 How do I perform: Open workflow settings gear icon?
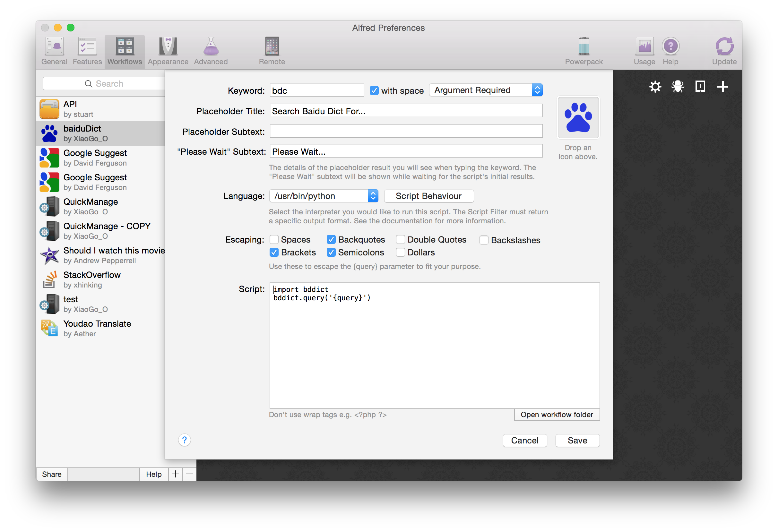coord(655,87)
